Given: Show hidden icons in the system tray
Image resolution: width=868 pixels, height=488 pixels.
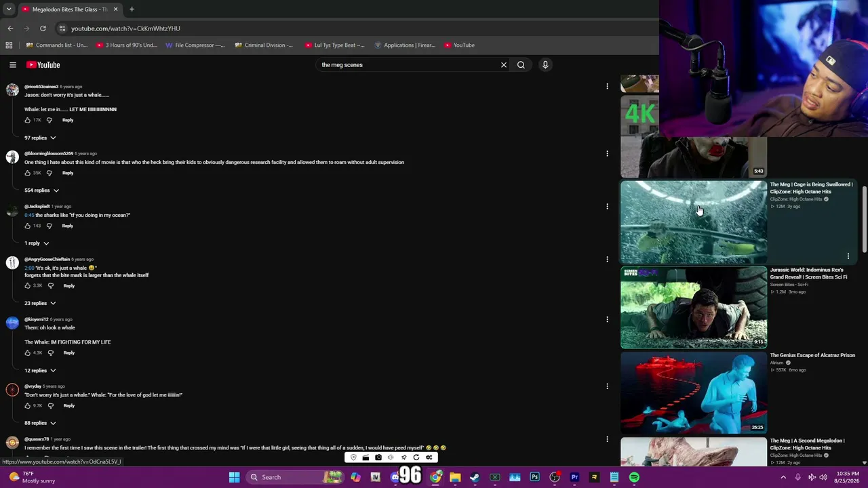Looking at the screenshot, I should [783, 477].
